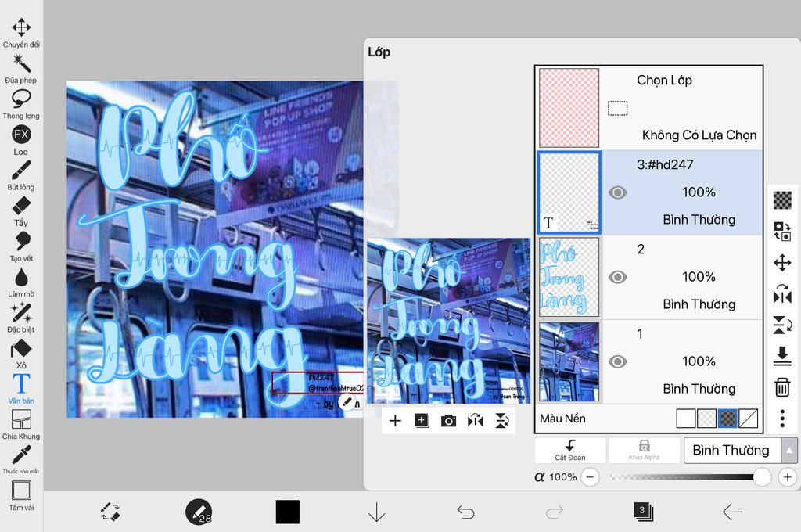Choose light checkered Màu Nền background
The image size is (801, 532).
(706, 419)
